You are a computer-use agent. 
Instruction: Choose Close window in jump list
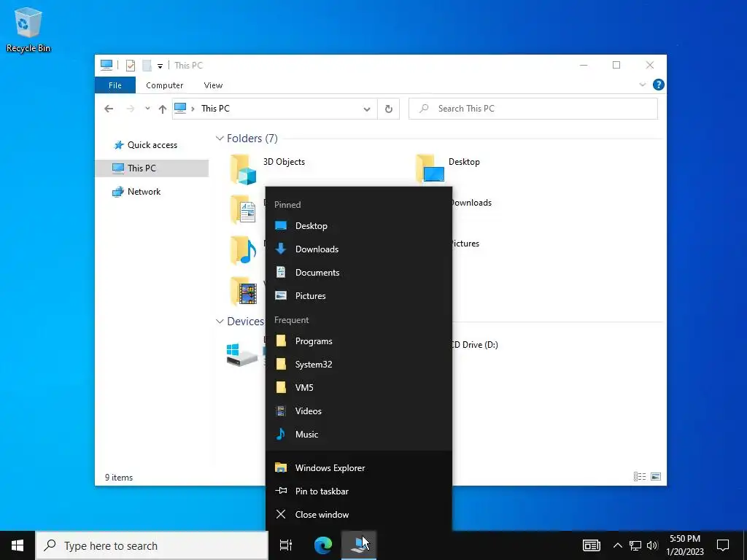[359, 515]
